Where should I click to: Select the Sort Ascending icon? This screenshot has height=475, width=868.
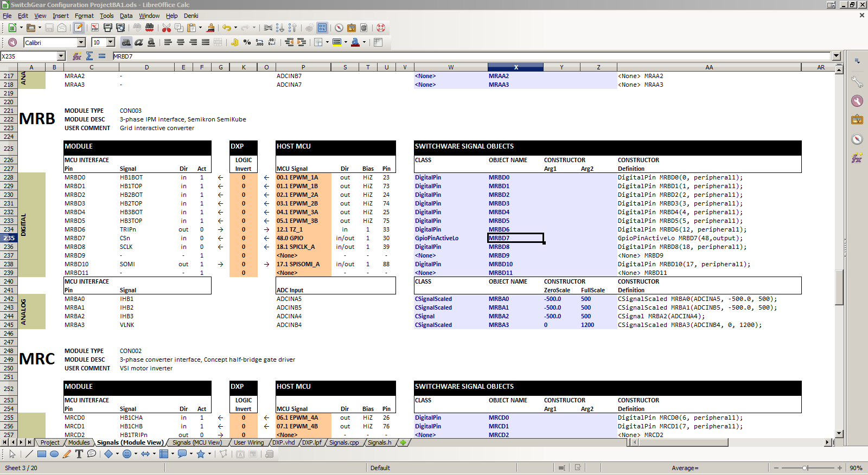coord(280,28)
